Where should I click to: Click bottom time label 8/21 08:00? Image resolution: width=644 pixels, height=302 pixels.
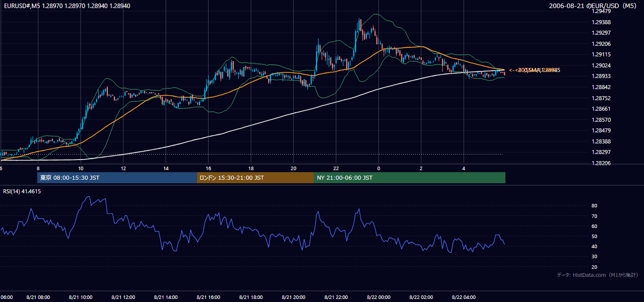coord(38,297)
